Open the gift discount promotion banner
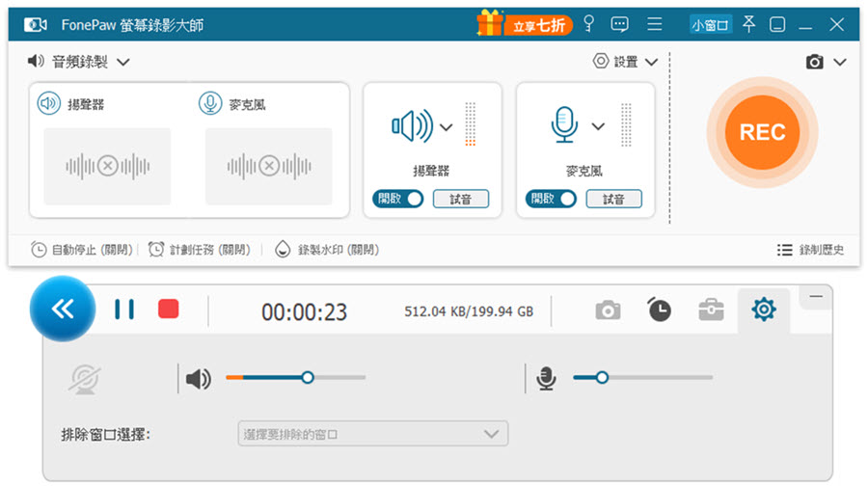868x486 pixels. pyautogui.click(x=525, y=23)
